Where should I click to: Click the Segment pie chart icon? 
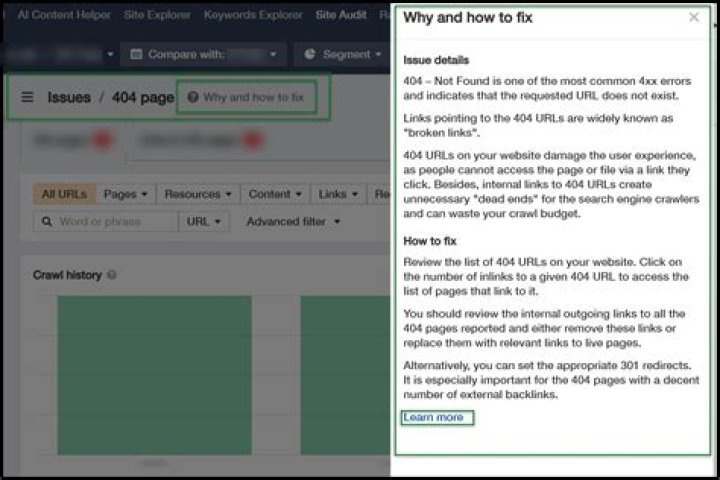click(x=310, y=54)
